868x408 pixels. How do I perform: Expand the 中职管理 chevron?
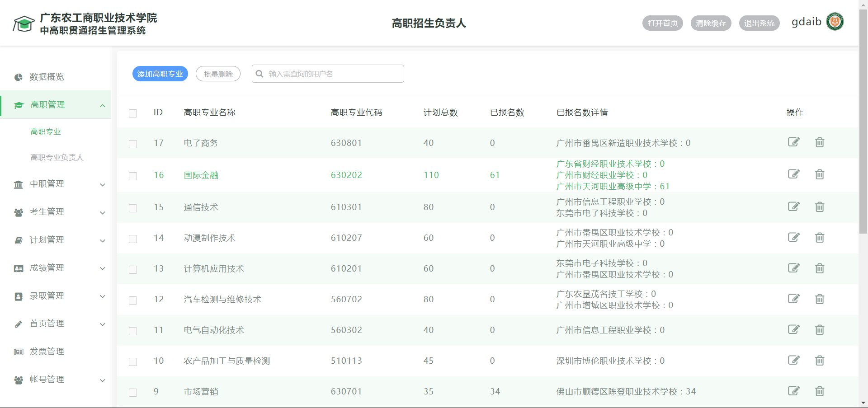pos(103,185)
